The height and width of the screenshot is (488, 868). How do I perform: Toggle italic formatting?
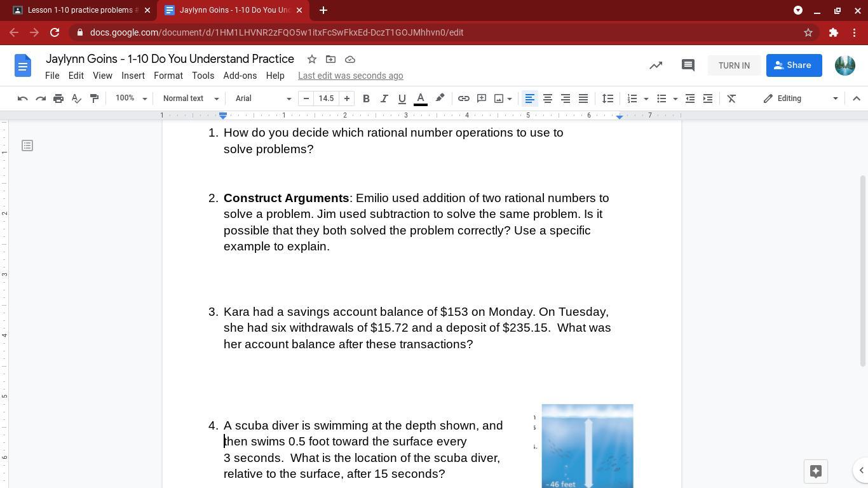tap(384, 98)
